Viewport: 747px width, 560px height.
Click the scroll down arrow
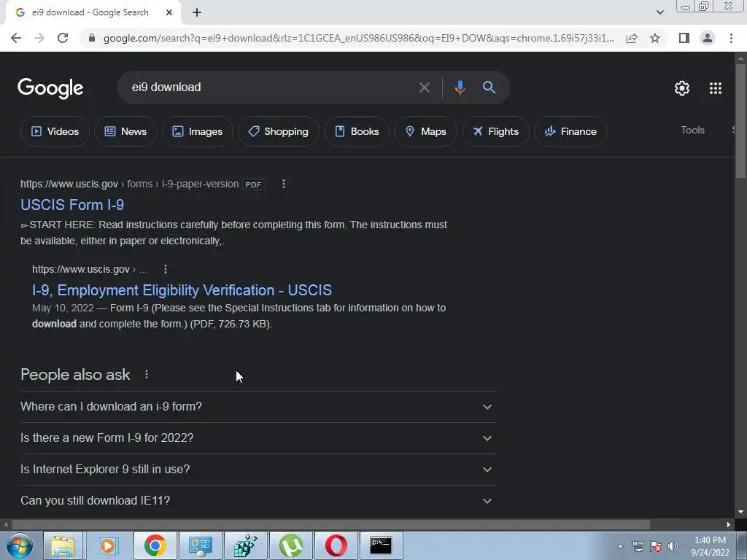pos(740,512)
